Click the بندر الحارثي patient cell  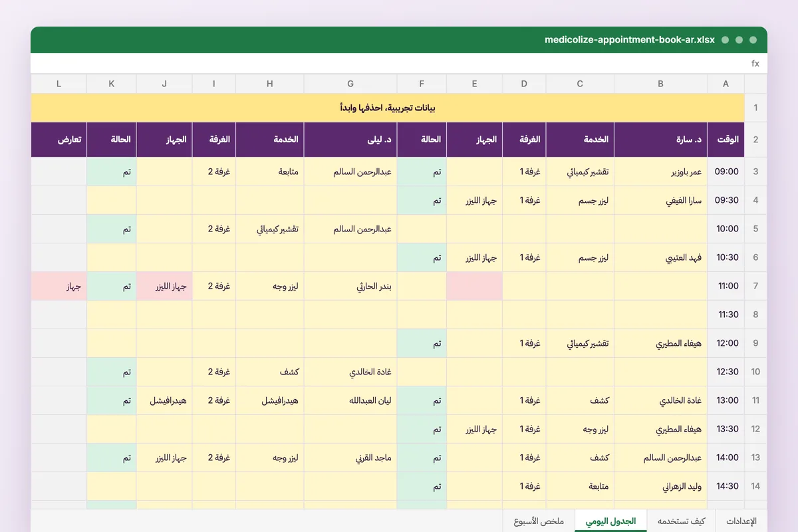[350, 286]
